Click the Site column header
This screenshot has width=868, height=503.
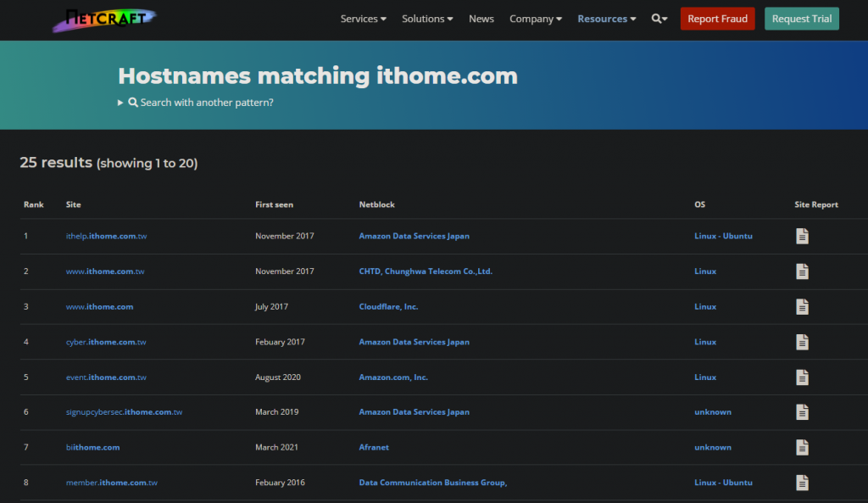[x=73, y=205]
